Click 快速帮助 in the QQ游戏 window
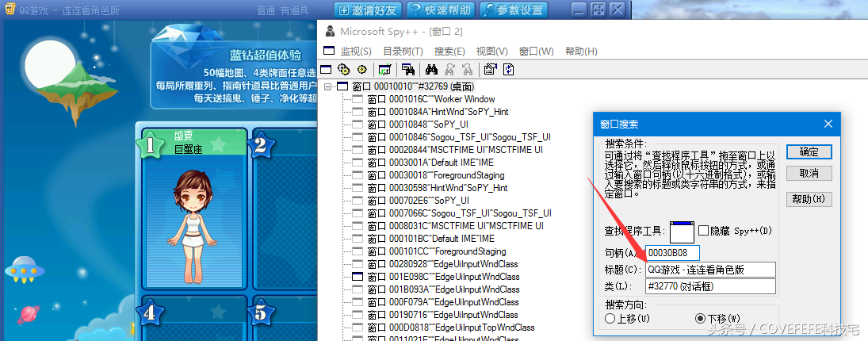Viewport: 868px width, 341px height. (441, 10)
